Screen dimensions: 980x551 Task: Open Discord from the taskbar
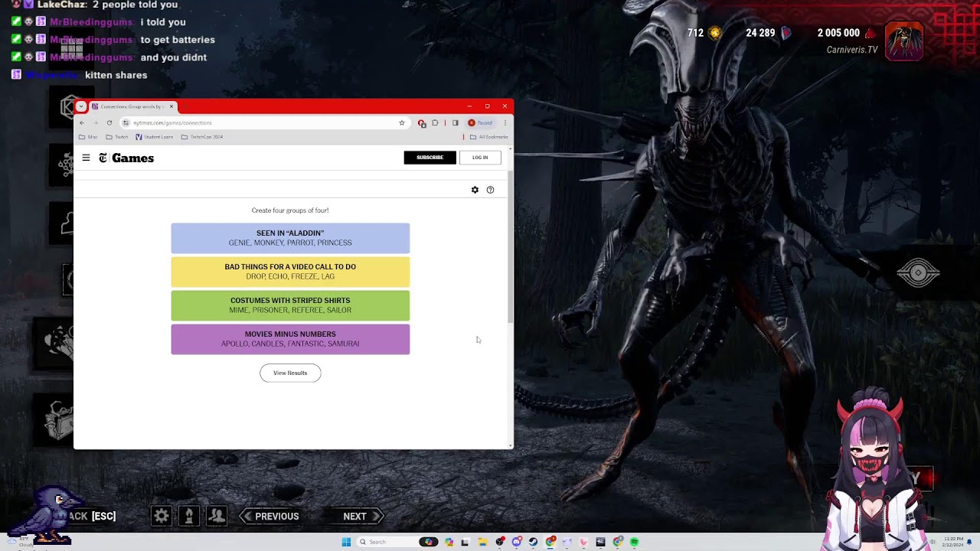tap(517, 542)
